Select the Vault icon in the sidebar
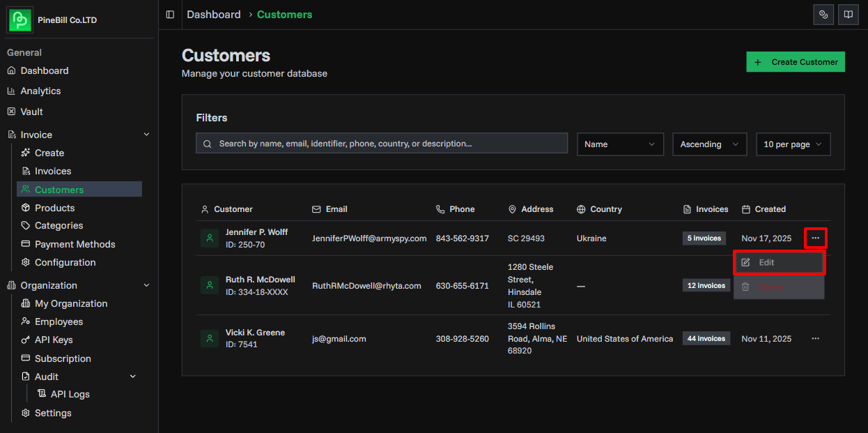 click(15, 112)
